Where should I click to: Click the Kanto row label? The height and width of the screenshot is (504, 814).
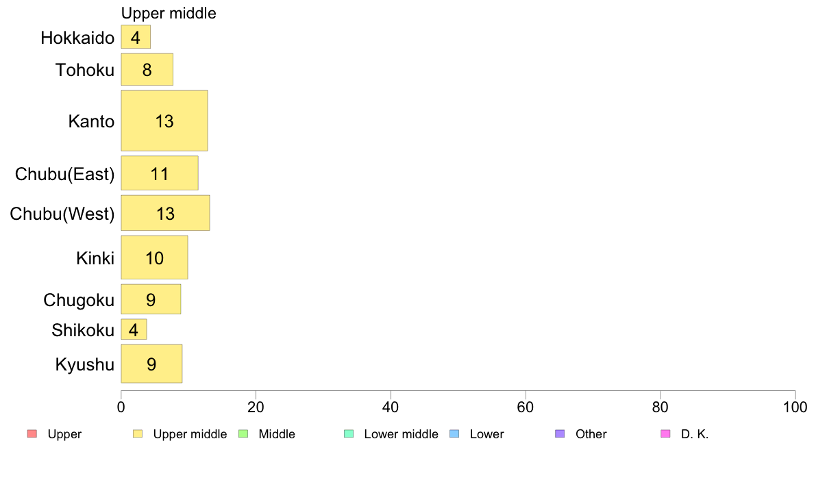[91, 121]
